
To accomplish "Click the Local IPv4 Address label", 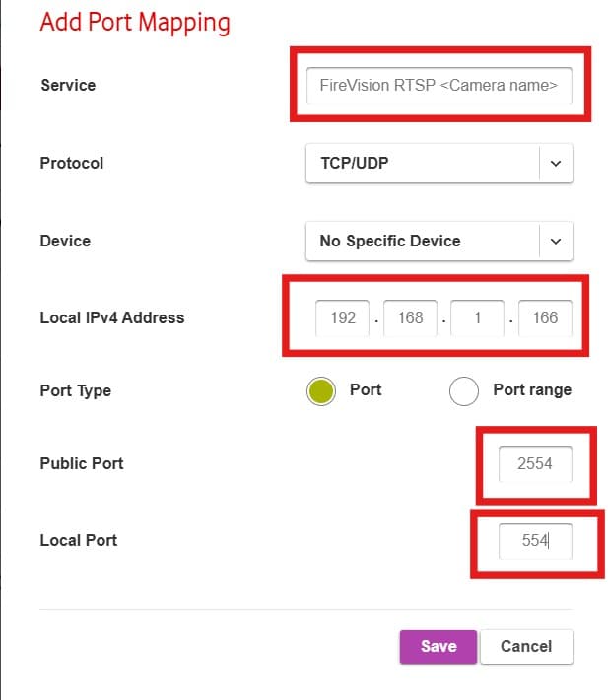I will pos(111,317).
